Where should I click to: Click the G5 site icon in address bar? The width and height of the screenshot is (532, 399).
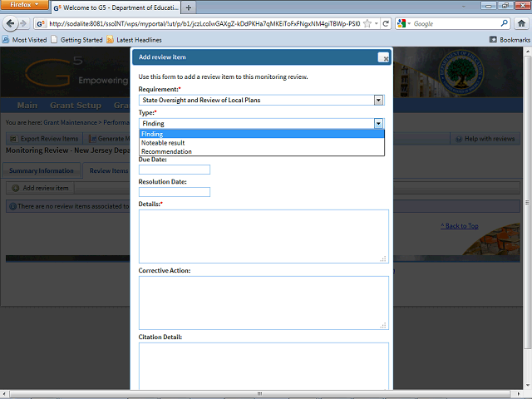(x=41, y=24)
